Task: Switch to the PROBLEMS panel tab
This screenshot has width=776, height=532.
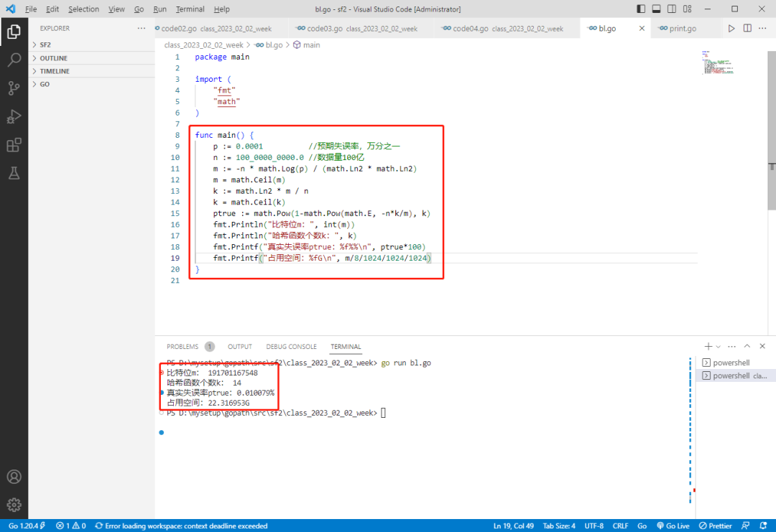Action: (x=190, y=347)
